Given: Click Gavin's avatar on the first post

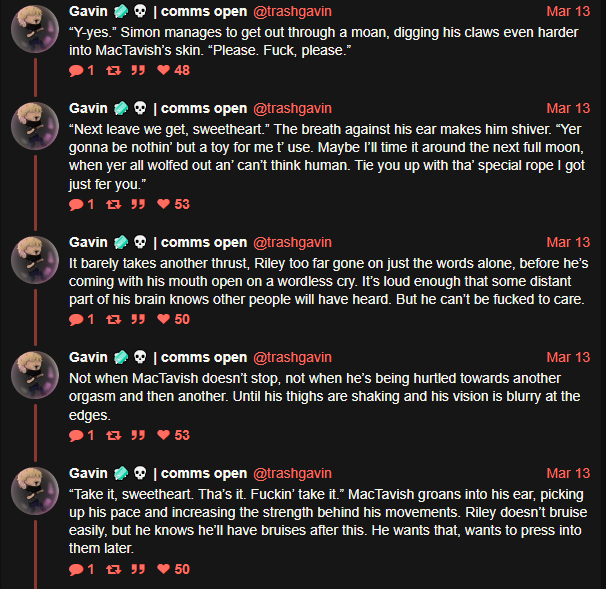Looking at the screenshot, I should 35,29.
